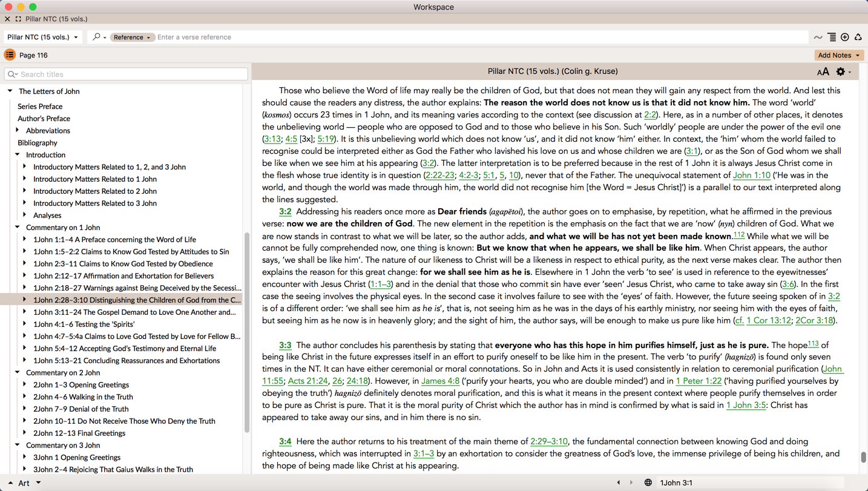Image resolution: width=868 pixels, height=491 pixels.
Task: Expand Introductory Matters Related to 1 John
Action: point(25,179)
